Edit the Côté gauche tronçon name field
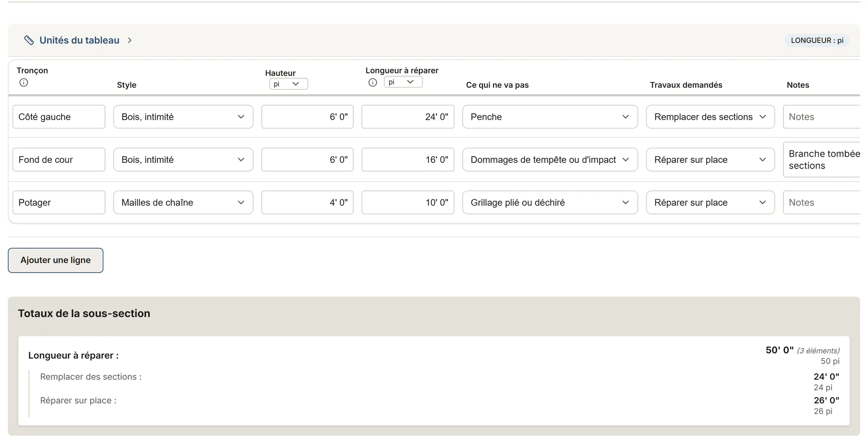Screen dimensions: 868x443 59,117
